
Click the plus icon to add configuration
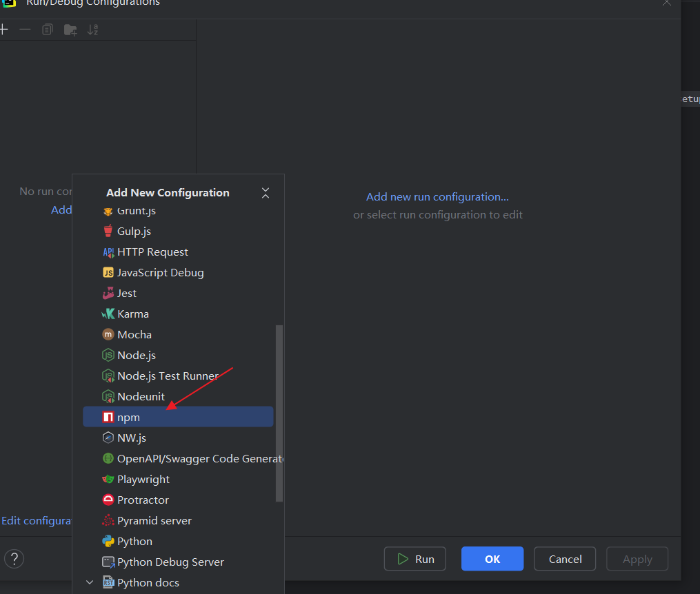[x=4, y=30]
